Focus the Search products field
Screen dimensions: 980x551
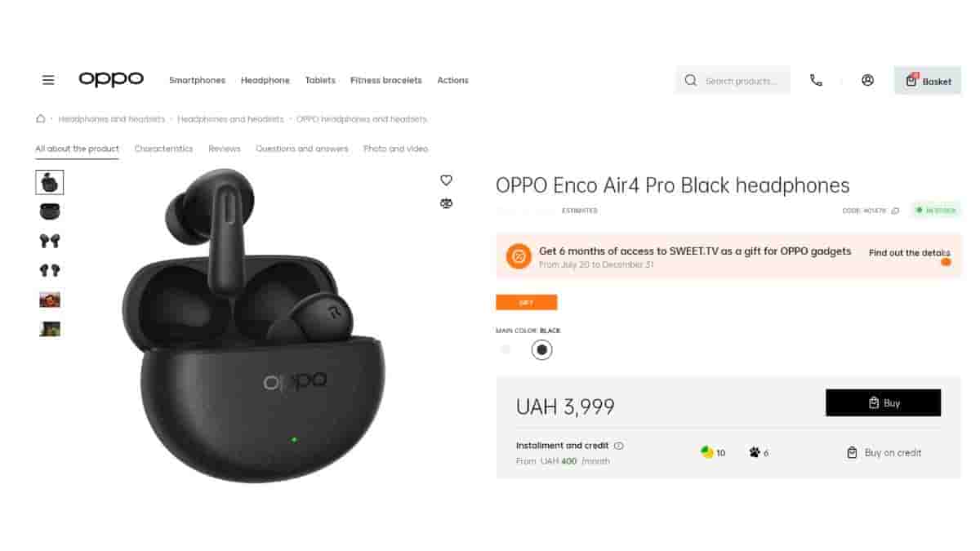pos(733,80)
